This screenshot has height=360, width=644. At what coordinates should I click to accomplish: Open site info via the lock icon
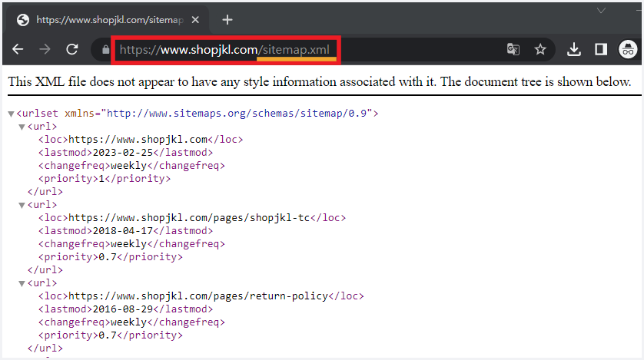coord(105,50)
